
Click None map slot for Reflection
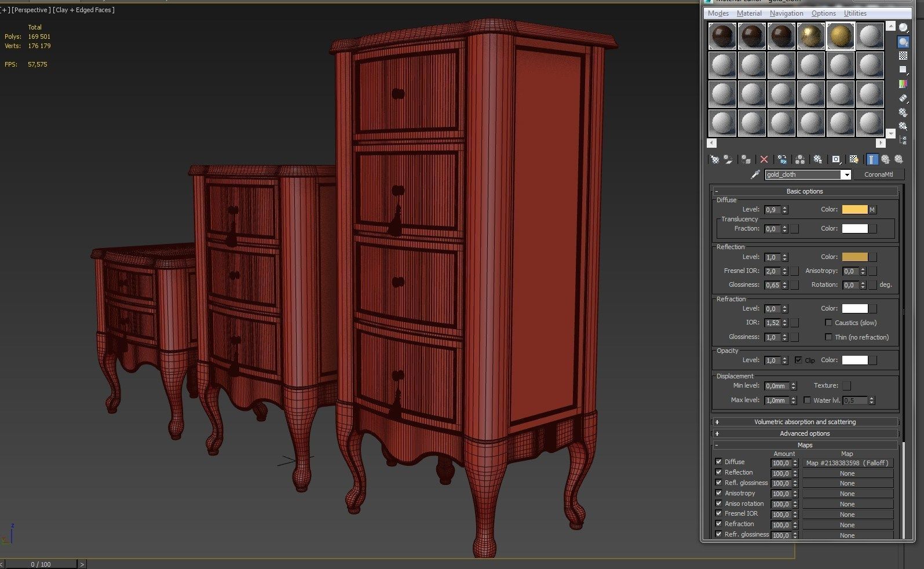point(848,473)
